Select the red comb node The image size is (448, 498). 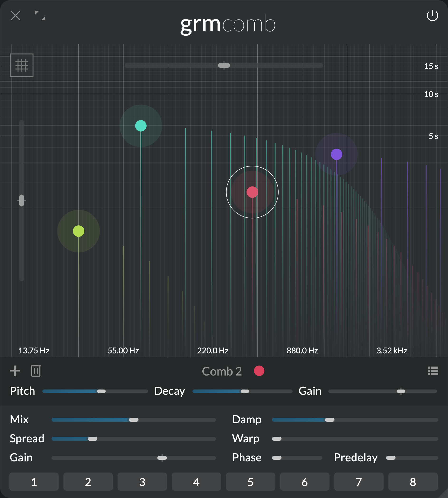[x=252, y=192]
